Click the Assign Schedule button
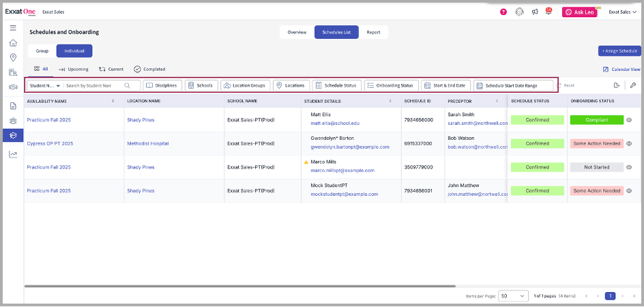Screen dimensions: 644x307 coord(619,50)
